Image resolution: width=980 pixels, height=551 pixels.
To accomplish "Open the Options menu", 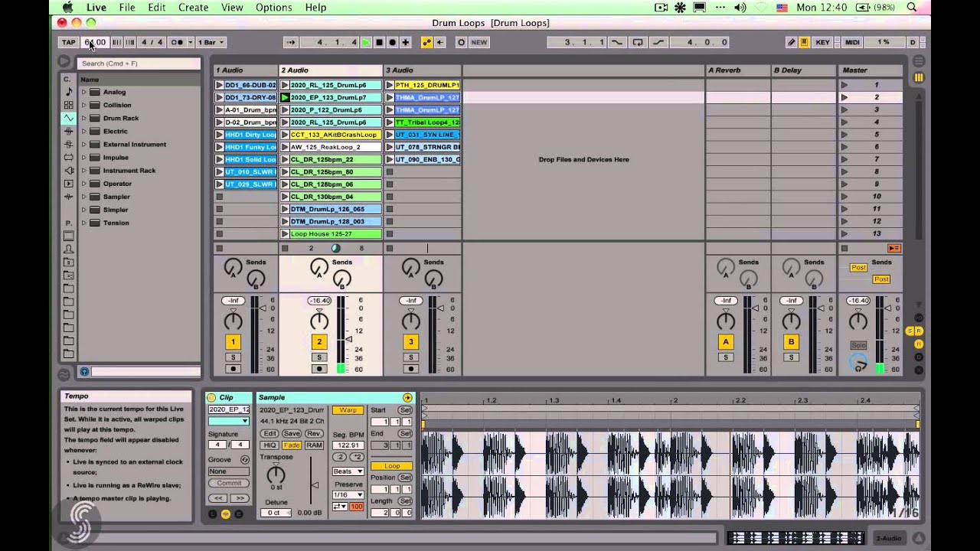I will pos(273,7).
